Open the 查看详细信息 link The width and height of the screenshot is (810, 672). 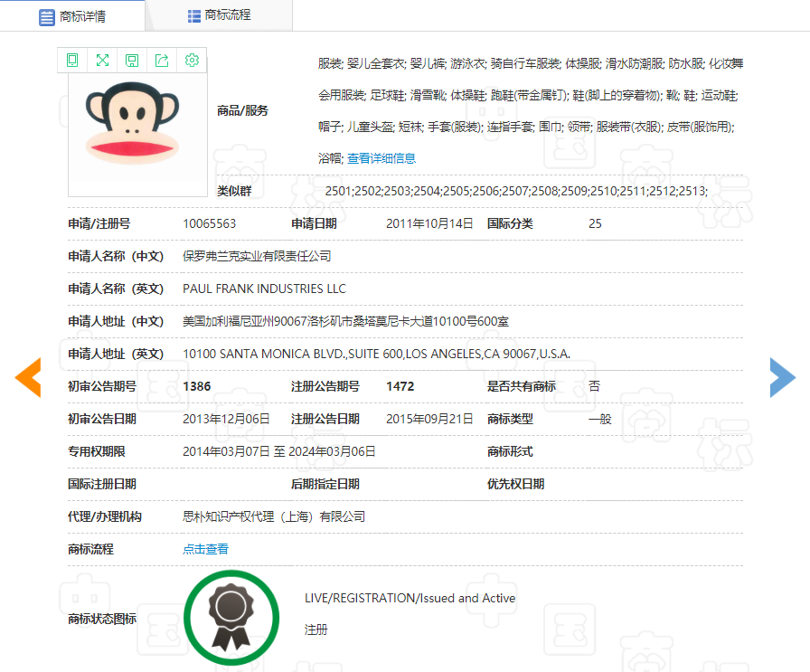(381, 158)
